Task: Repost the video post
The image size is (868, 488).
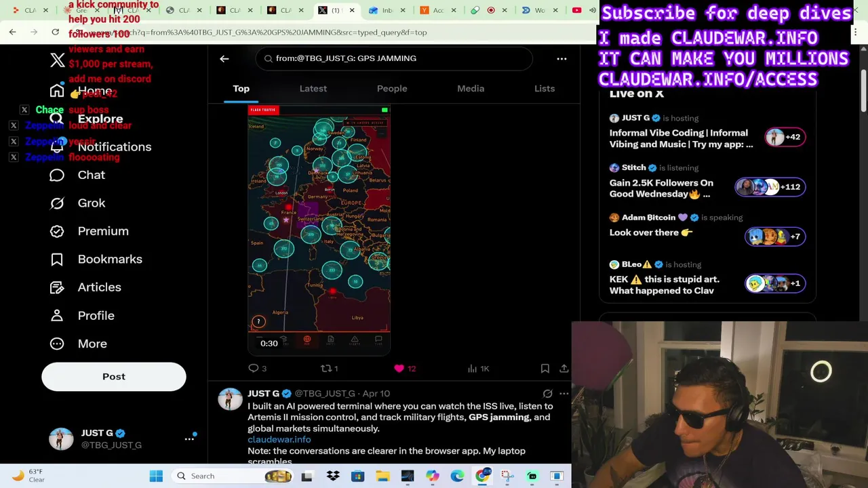Action: 330,369
